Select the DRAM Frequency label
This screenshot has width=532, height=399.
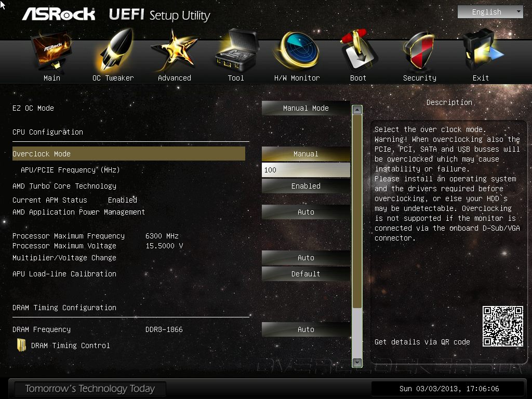pyautogui.click(x=42, y=329)
